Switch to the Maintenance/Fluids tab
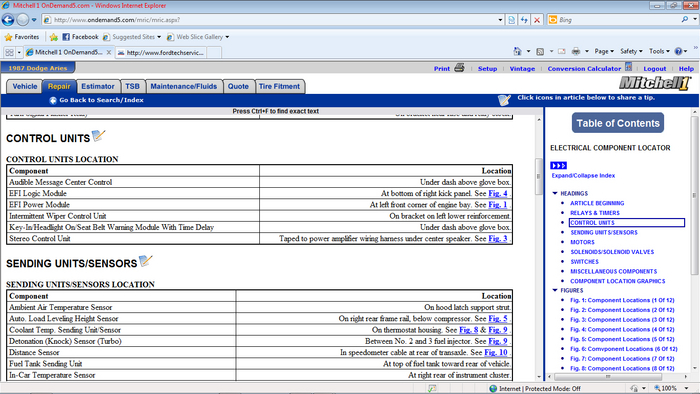The width and height of the screenshot is (700, 394). tap(183, 86)
